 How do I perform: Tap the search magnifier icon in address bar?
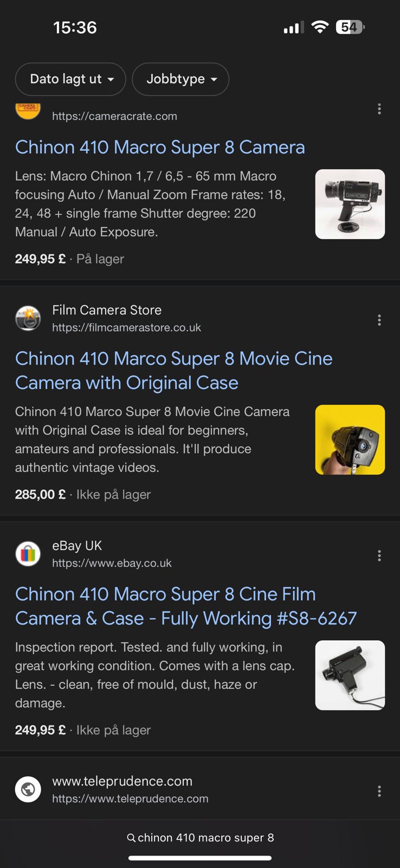(x=131, y=838)
